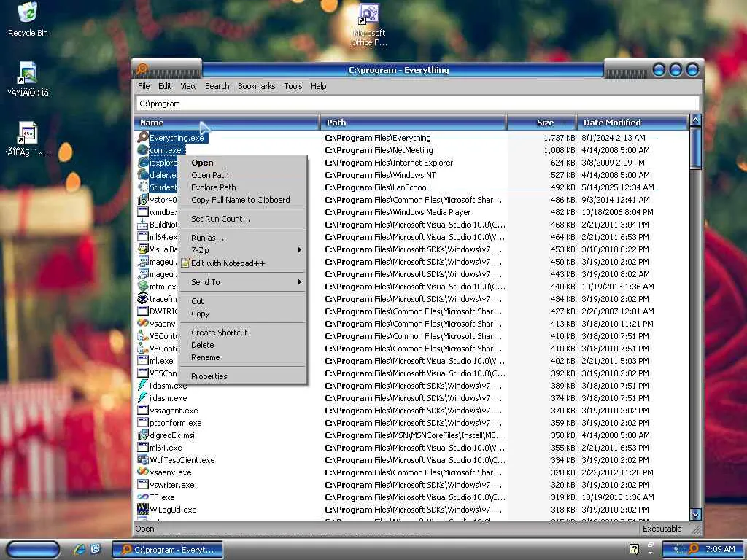
Task: Select Edit with Notepad++
Action: 242,263
